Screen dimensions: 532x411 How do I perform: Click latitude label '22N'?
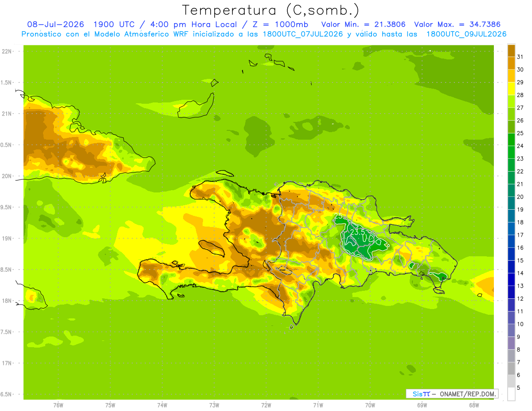7,51
